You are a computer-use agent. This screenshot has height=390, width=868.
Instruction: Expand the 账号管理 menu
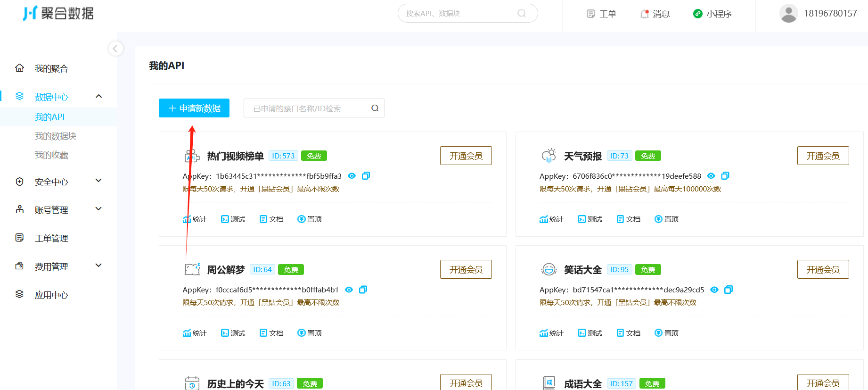(98, 209)
